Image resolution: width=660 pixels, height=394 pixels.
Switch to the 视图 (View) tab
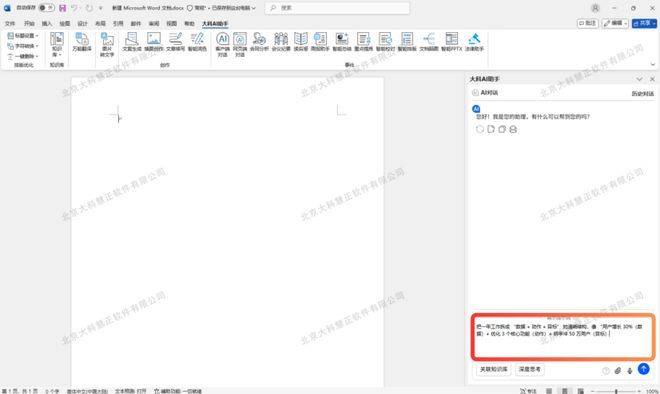point(172,24)
